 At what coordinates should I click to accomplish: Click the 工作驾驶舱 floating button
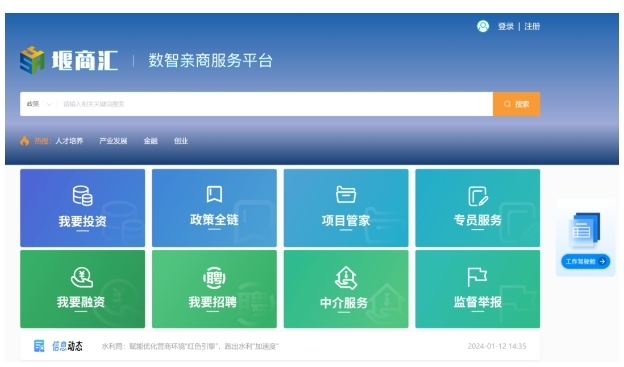tap(585, 261)
